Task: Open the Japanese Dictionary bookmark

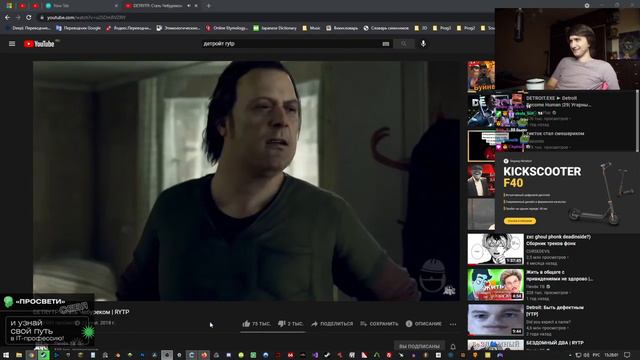Action: point(275,28)
